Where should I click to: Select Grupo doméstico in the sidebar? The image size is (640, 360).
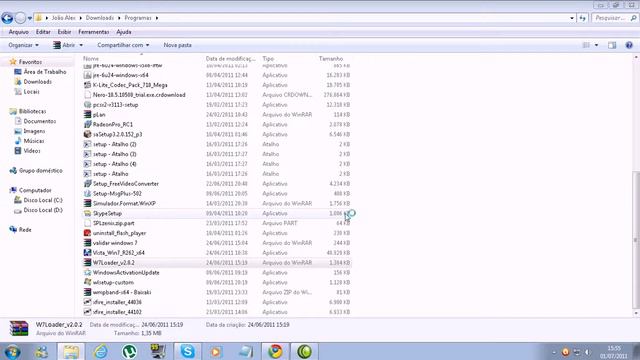click(x=40, y=171)
